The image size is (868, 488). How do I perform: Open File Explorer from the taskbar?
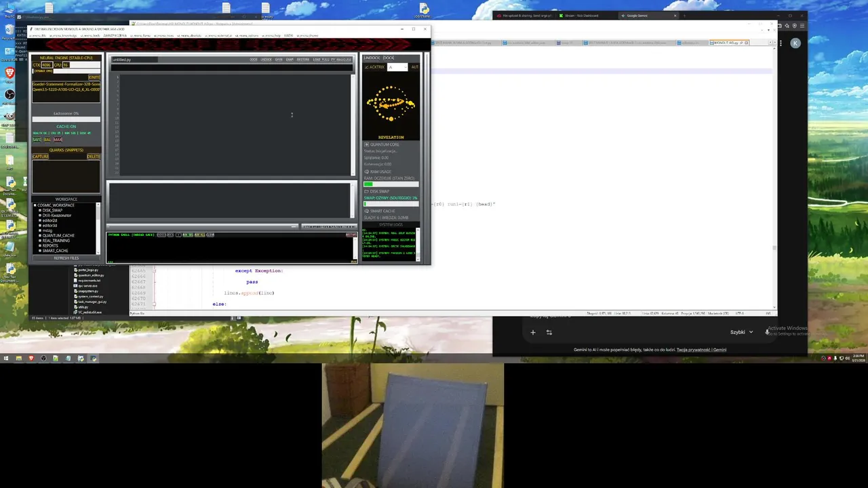pos(18,358)
